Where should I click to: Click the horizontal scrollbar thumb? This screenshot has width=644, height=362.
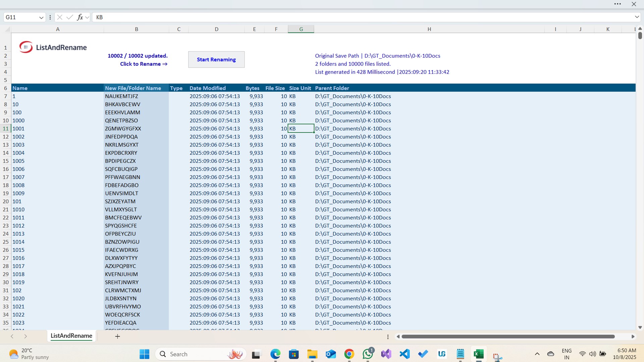pos(508,337)
